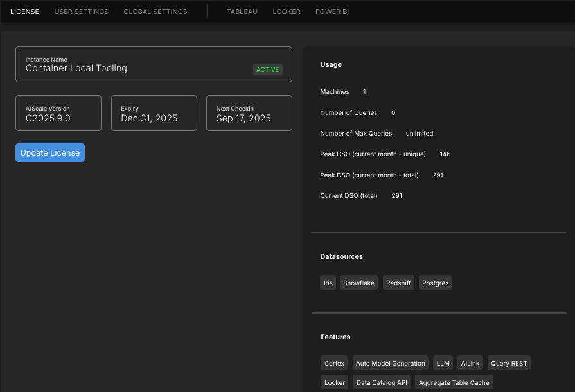Click the Update License button
Viewport: 575px width, 392px height.
50,153
